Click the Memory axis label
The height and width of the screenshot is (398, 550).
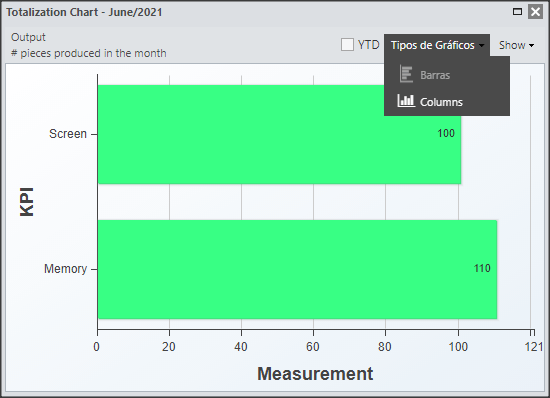pyautogui.click(x=65, y=269)
